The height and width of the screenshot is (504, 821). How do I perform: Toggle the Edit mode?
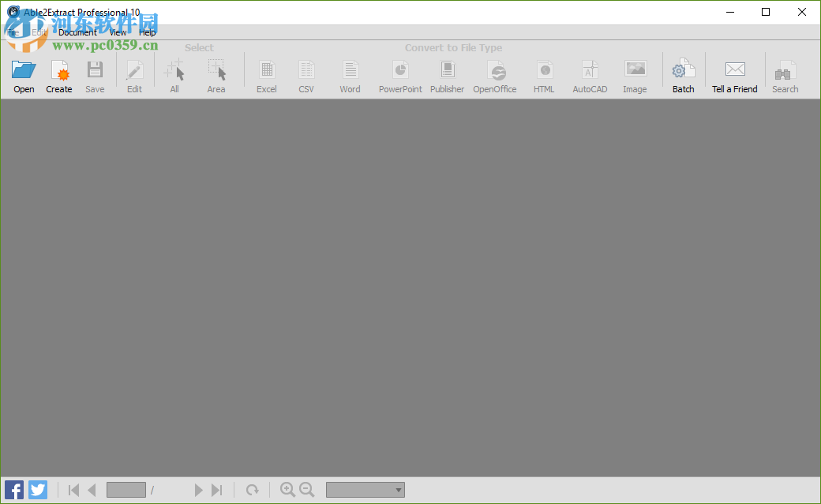coord(134,75)
